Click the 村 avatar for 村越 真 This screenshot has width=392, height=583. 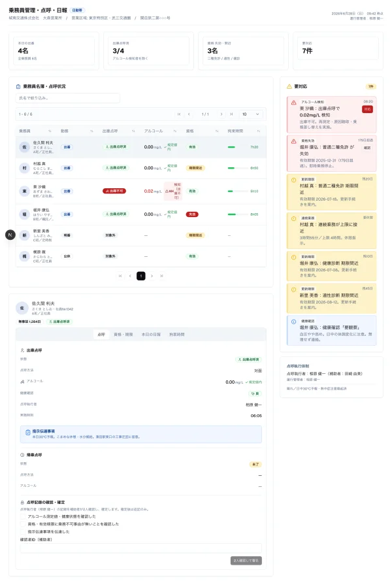[x=25, y=168]
